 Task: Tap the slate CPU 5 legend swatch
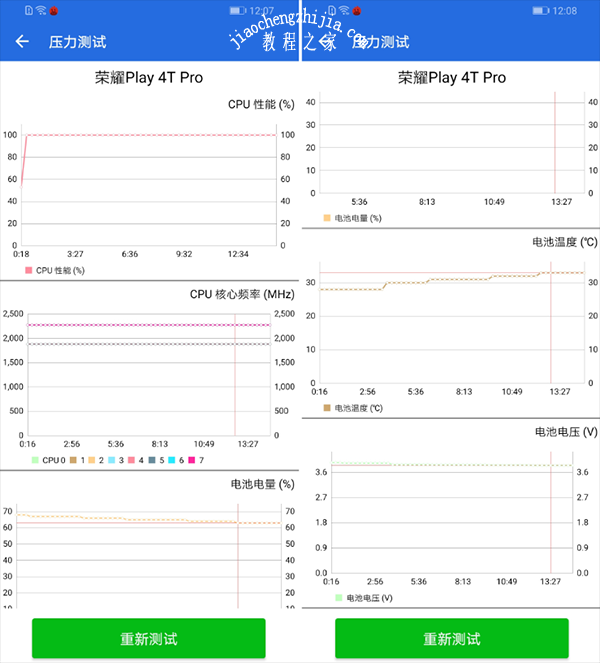pos(152,460)
